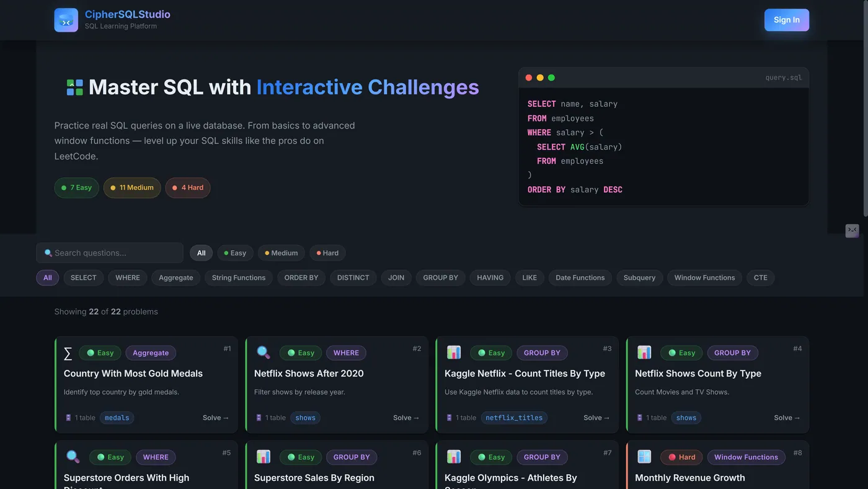The image size is (868, 489).
Task: Open Solve link for Country With Most Gold Medals
Action: click(x=216, y=418)
